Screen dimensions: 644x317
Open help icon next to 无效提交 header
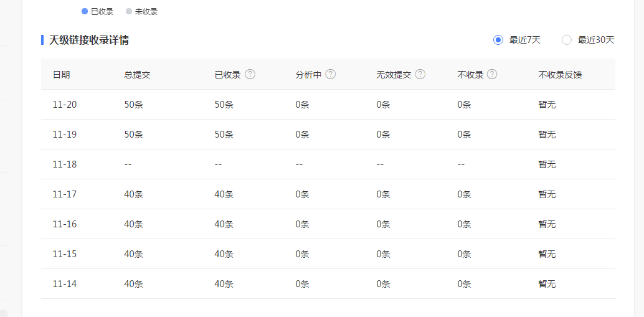(x=420, y=74)
